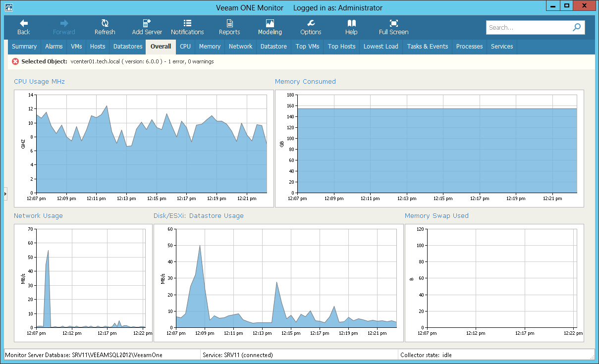Open the Options wrench tool
The image size is (599, 364).
pyautogui.click(x=311, y=27)
